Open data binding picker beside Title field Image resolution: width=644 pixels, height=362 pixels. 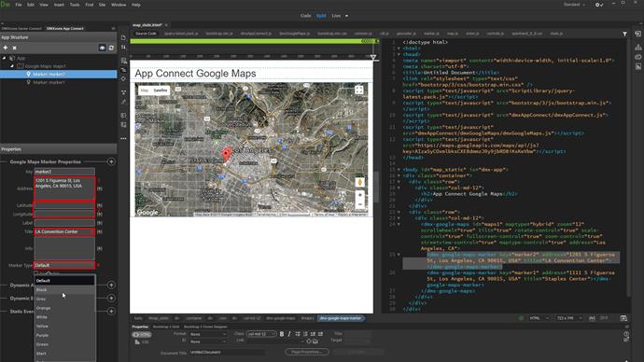point(99,232)
